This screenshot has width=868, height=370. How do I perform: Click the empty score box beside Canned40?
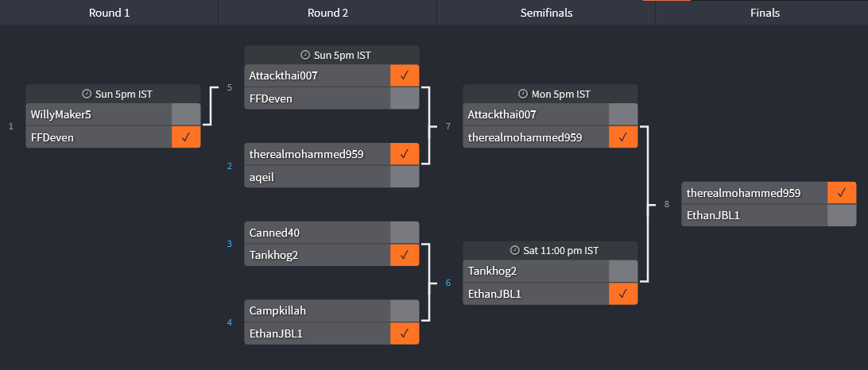pyautogui.click(x=405, y=233)
